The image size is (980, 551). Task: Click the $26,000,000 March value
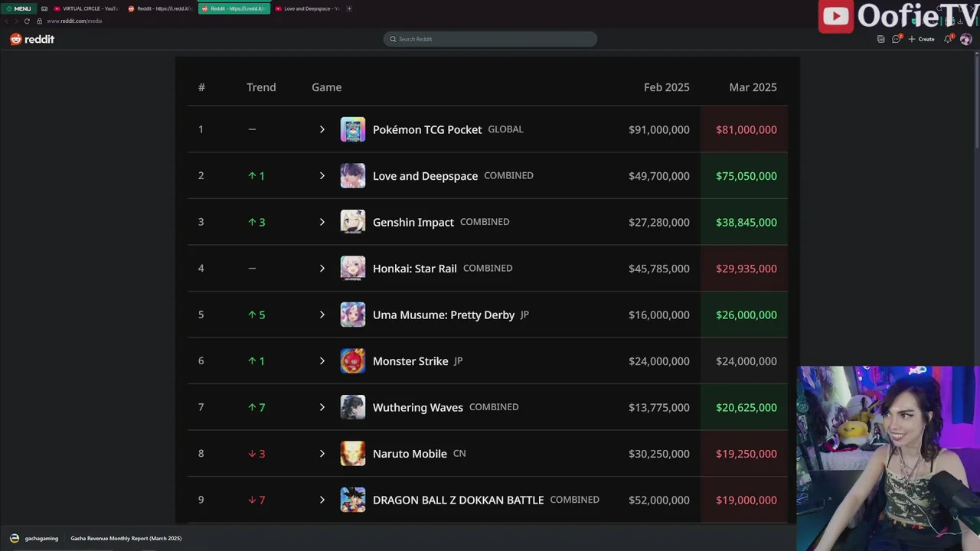click(746, 315)
